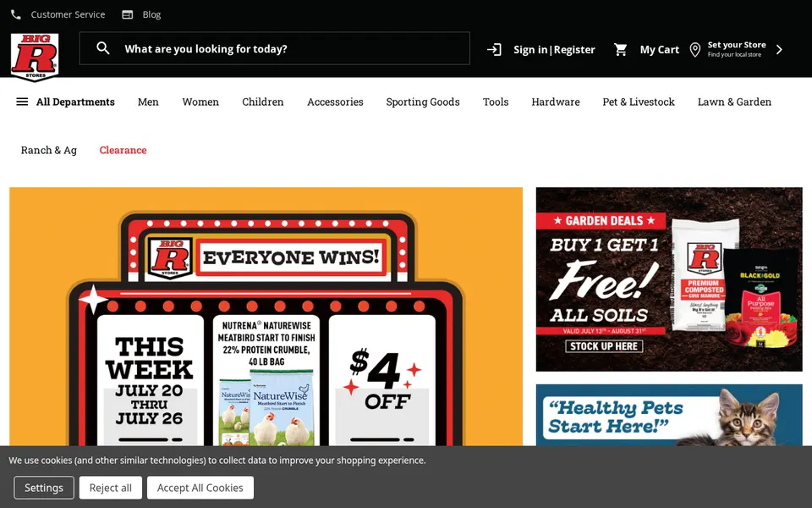Click Stock Up Here button in garden banner
812x508 pixels.
604,346
